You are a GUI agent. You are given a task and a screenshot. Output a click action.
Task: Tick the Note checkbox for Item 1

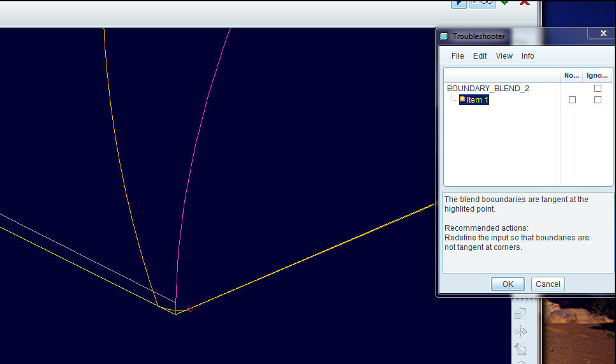coord(572,100)
